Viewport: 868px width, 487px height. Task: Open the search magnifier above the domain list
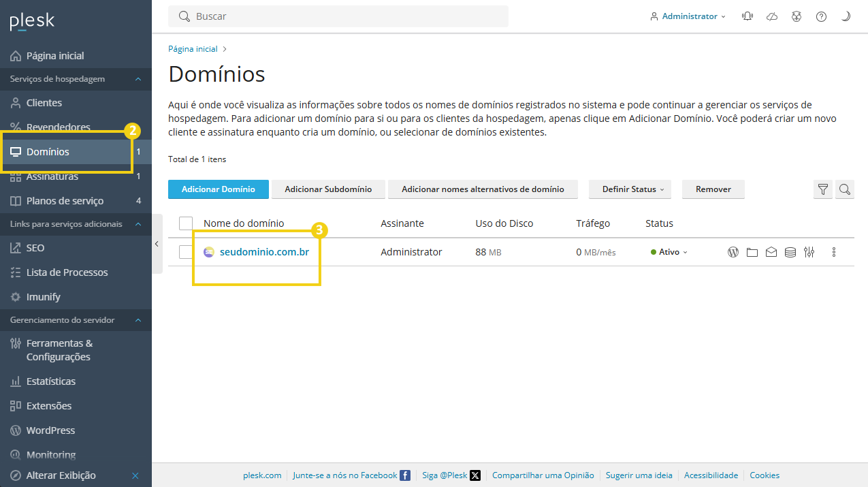click(x=844, y=189)
